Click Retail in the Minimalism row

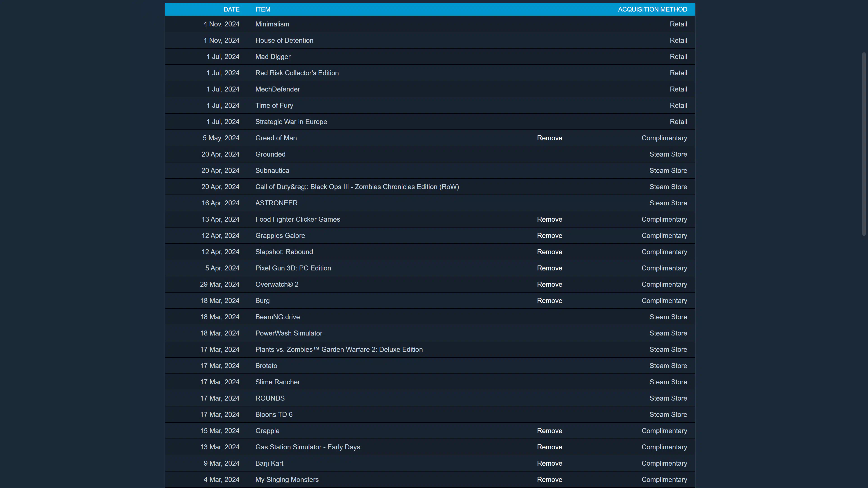click(678, 24)
